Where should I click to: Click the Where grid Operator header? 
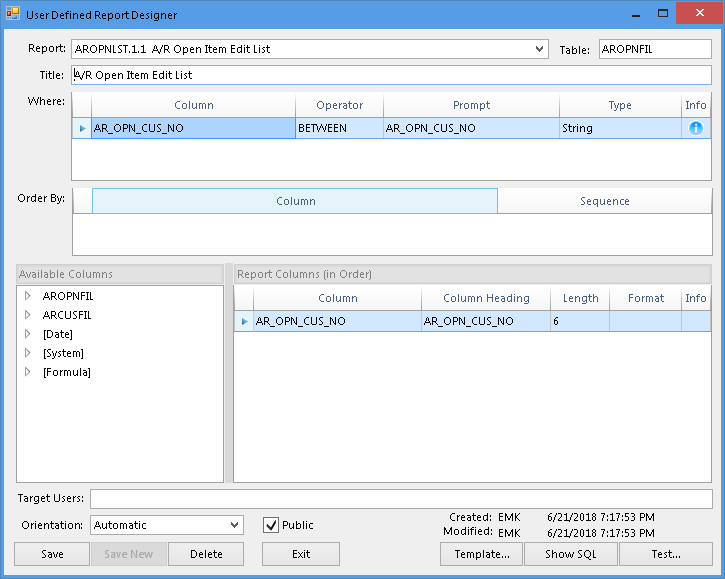tap(339, 105)
